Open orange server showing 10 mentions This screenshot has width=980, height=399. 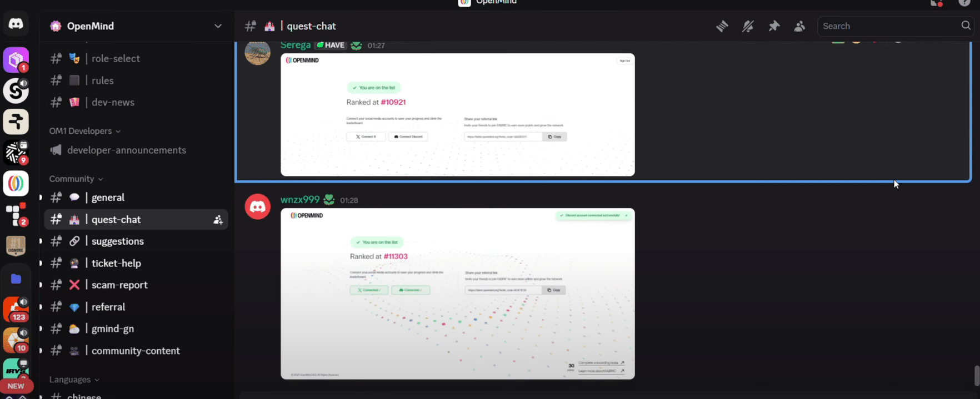(16, 340)
